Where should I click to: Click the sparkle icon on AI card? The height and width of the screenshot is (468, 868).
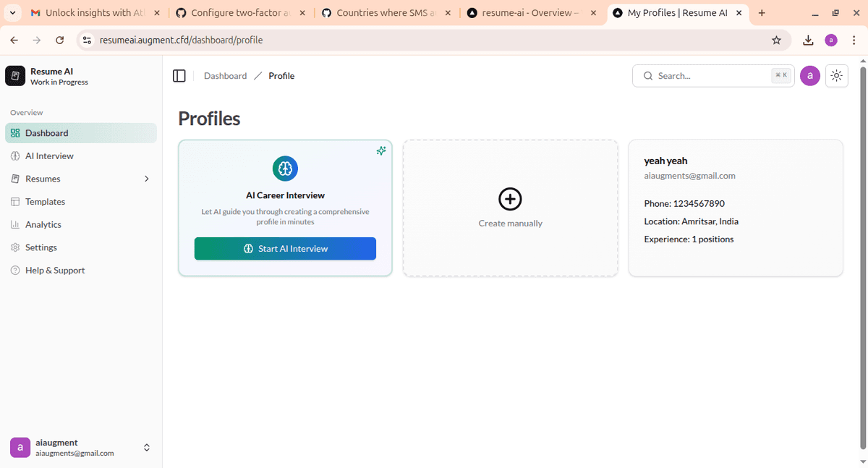(381, 150)
